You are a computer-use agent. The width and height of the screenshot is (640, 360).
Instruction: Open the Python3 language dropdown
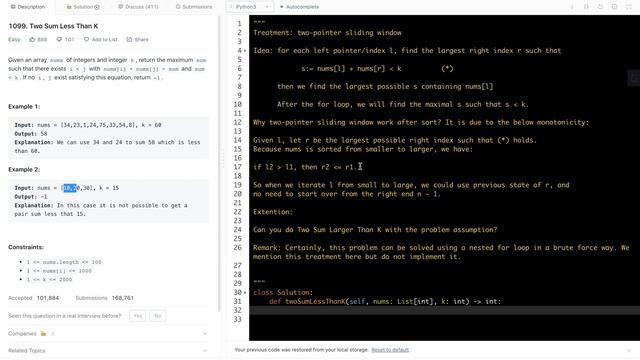click(249, 7)
